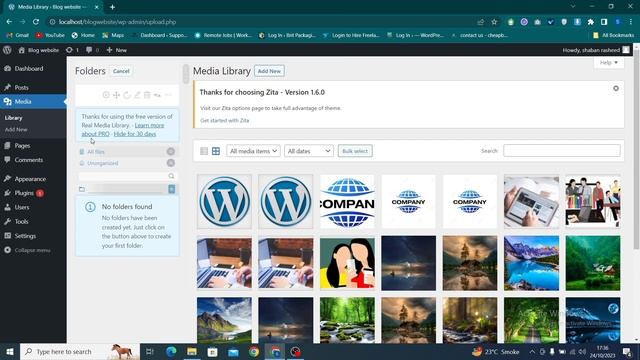
Task: Click the updates icon in admin bar
Action: [72, 50]
